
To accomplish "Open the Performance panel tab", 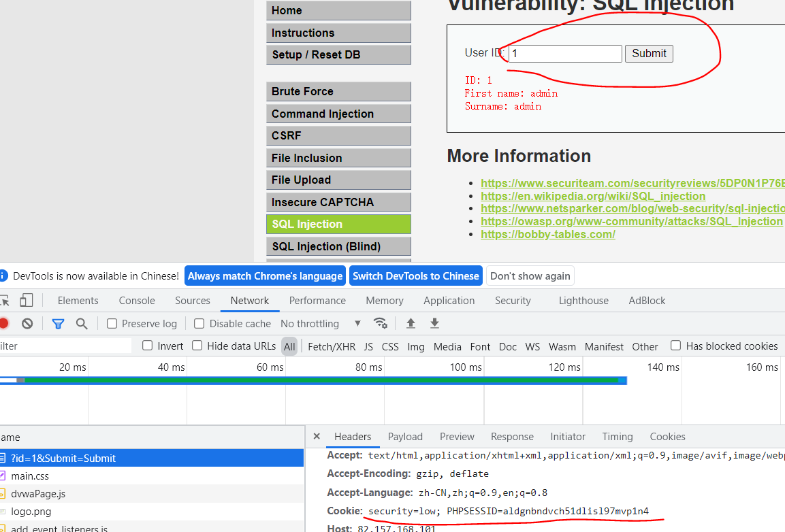I will (x=317, y=300).
